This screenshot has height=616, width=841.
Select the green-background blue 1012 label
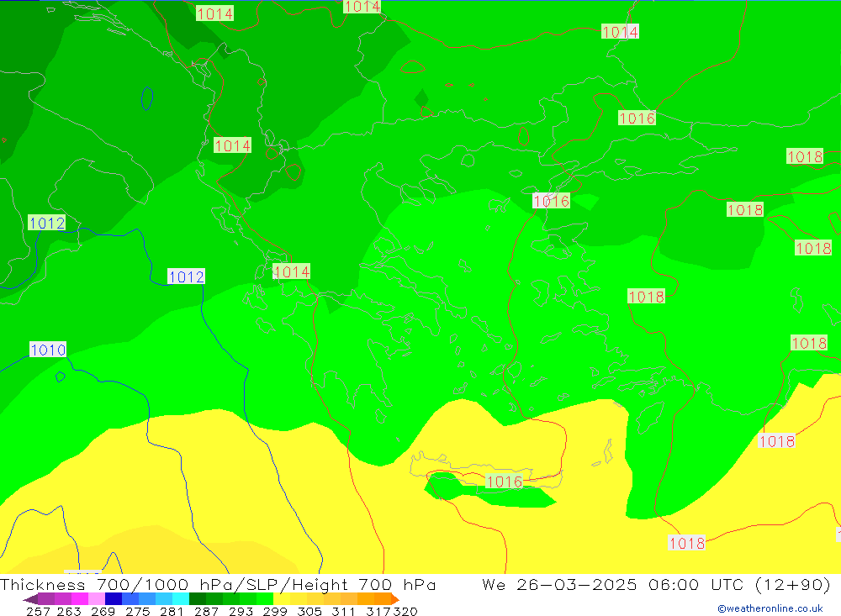click(x=46, y=223)
